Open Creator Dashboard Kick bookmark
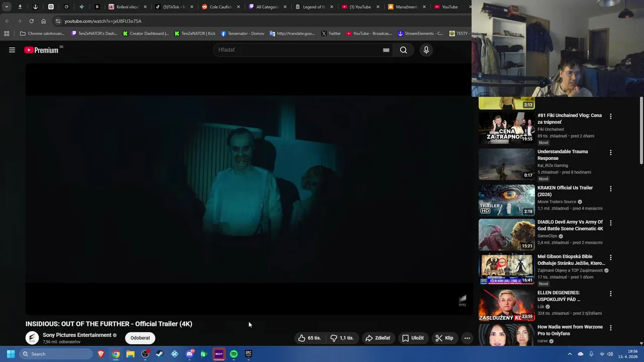The image size is (644, 362). 146,34
